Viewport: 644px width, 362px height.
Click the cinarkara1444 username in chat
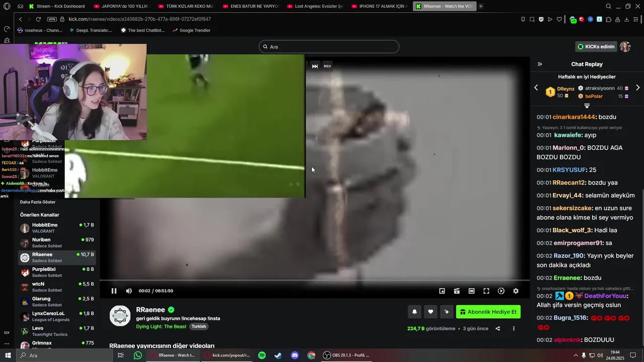tap(574, 117)
